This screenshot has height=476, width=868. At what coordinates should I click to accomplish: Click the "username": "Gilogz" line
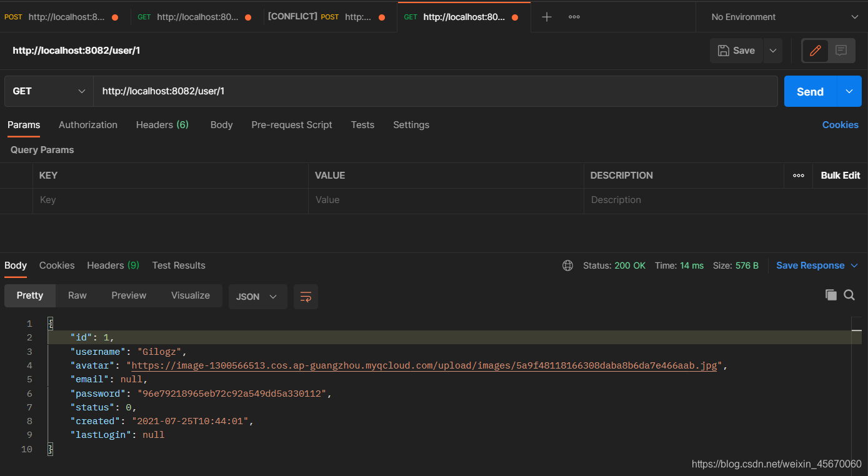(x=128, y=352)
